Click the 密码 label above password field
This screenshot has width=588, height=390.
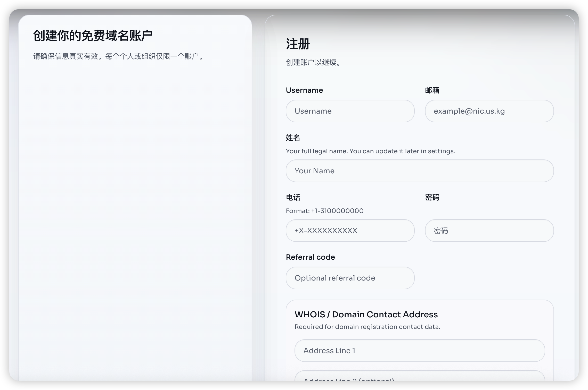click(x=432, y=197)
